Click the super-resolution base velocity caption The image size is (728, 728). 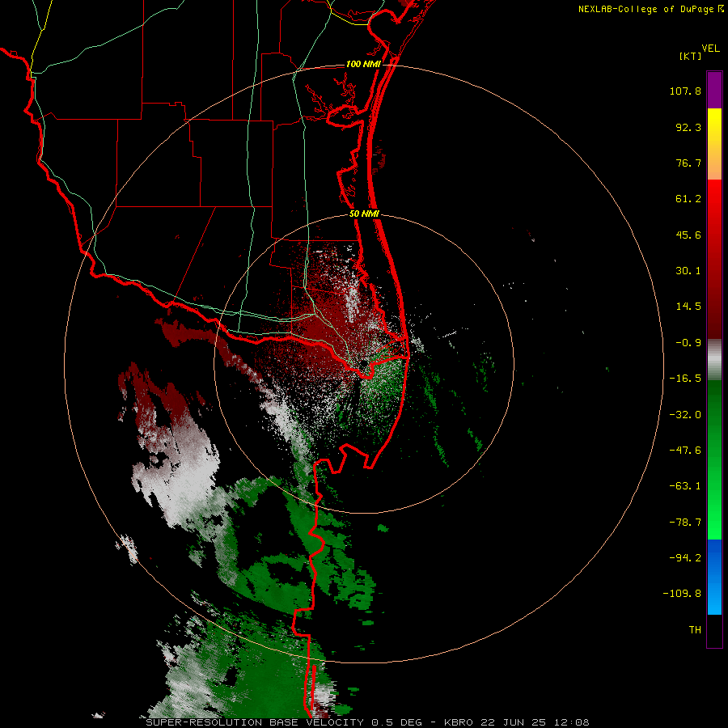(x=368, y=722)
